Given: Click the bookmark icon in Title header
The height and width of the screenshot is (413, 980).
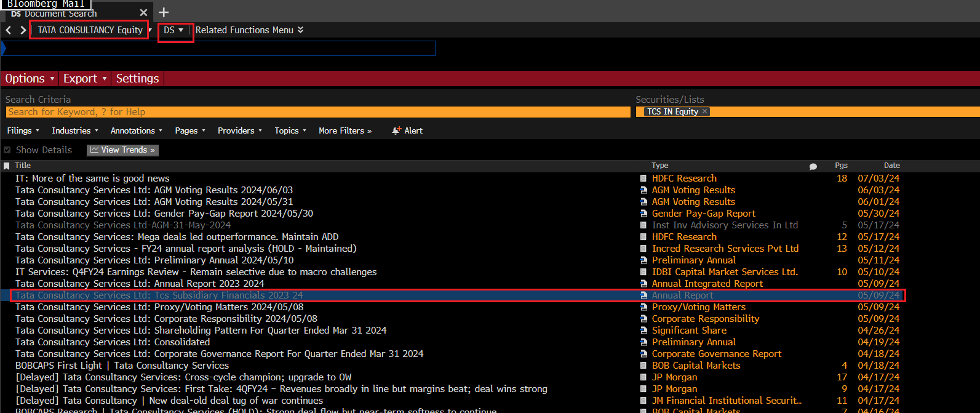Looking at the screenshot, I should coord(7,166).
